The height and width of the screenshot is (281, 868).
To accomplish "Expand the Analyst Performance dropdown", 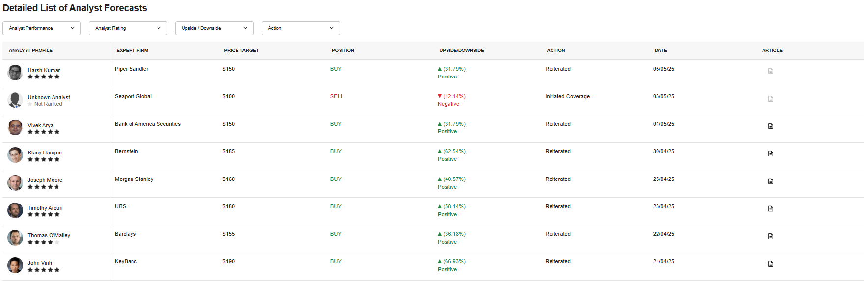I will tap(42, 28).
